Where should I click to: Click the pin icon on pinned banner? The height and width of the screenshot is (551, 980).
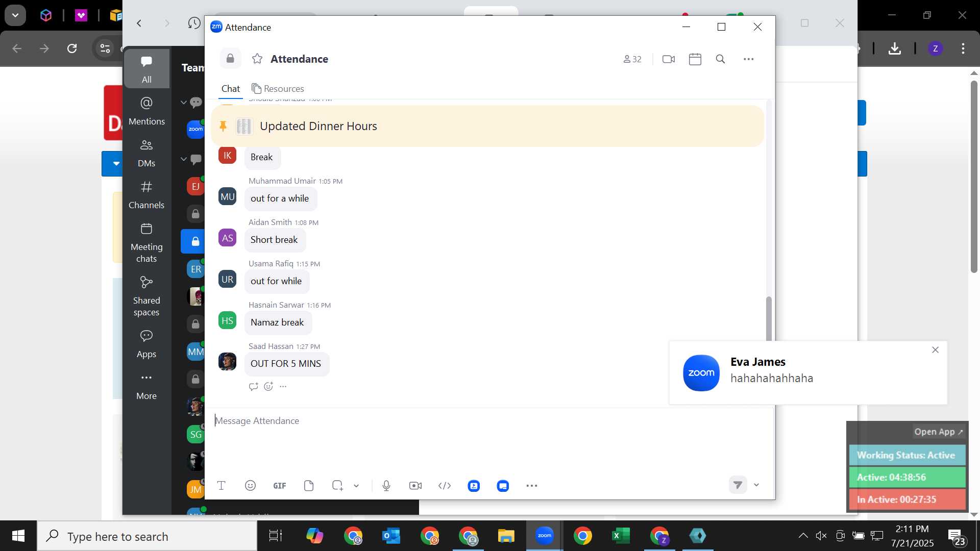point(223,126)
